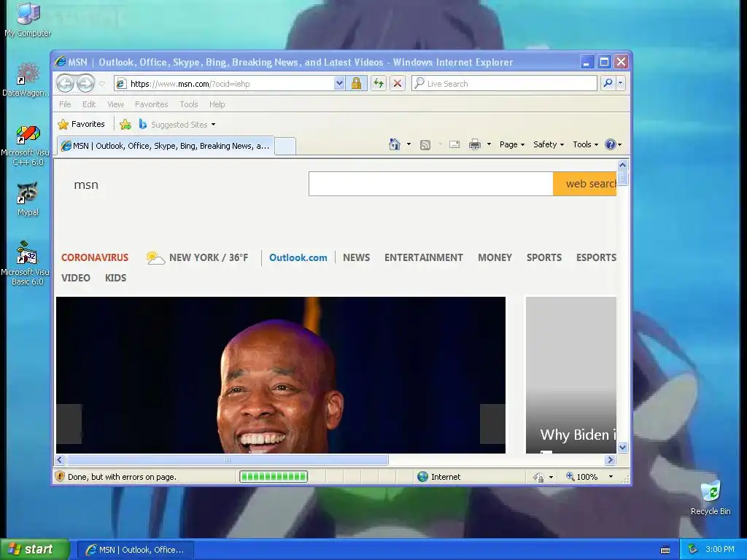Open the Edit menu
Image resolution: width=747 pixels, height=560 pixels.
click(x=88, y=104)
